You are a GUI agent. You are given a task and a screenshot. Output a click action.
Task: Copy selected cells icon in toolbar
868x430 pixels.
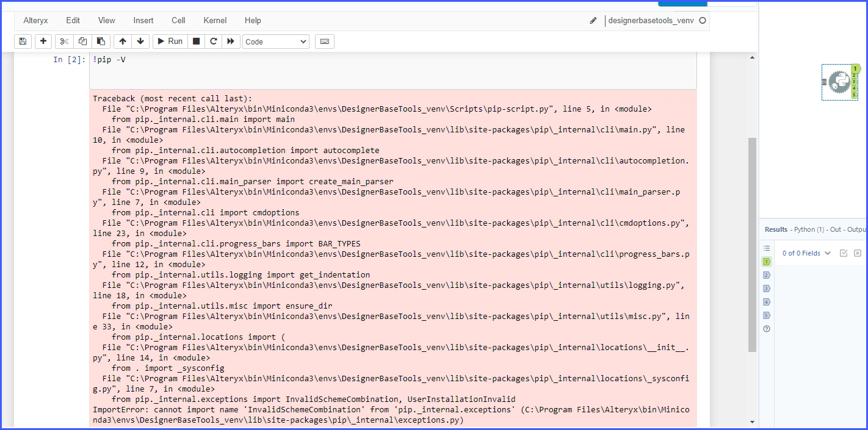click(x=82, y=41)
